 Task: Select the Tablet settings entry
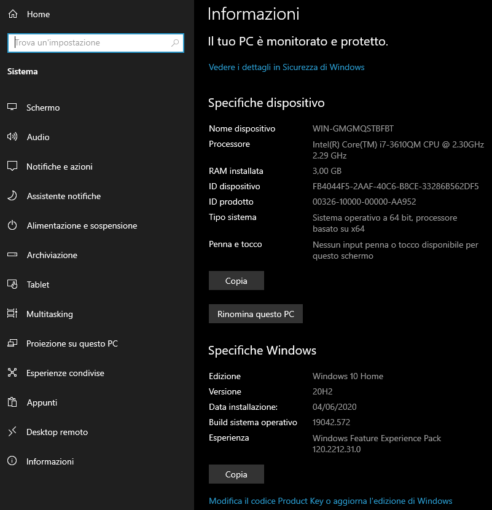[x=38, y=285]
